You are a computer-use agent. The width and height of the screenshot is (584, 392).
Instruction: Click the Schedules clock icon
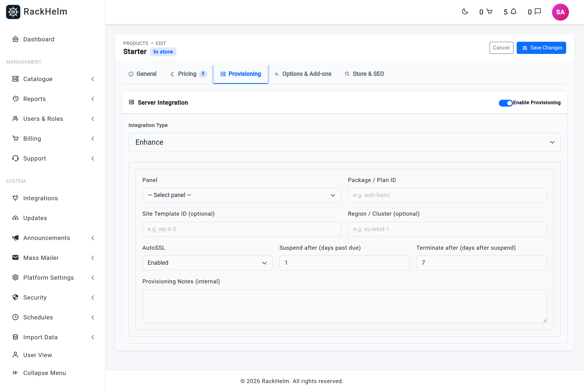[x=15, y=317]
